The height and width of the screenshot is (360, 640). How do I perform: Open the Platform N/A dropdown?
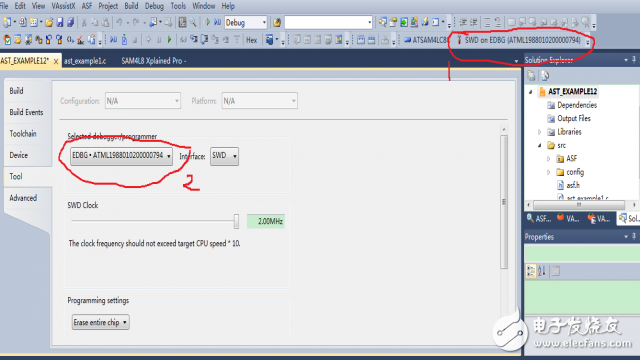point(259,101)
